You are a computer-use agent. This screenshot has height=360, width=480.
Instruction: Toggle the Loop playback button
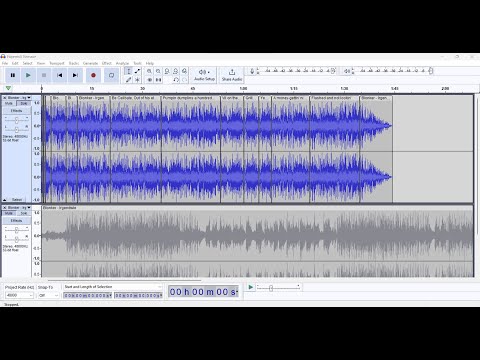[111, 75]
